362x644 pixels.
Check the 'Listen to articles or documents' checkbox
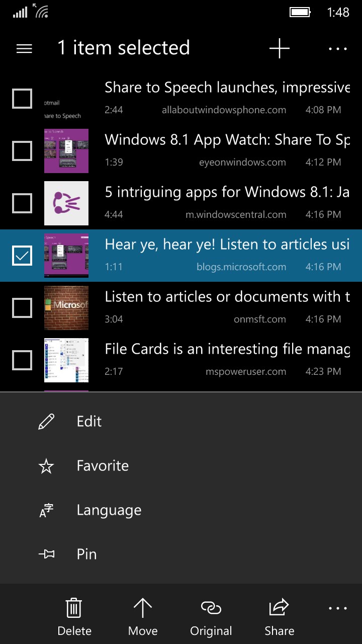(22, 308)
